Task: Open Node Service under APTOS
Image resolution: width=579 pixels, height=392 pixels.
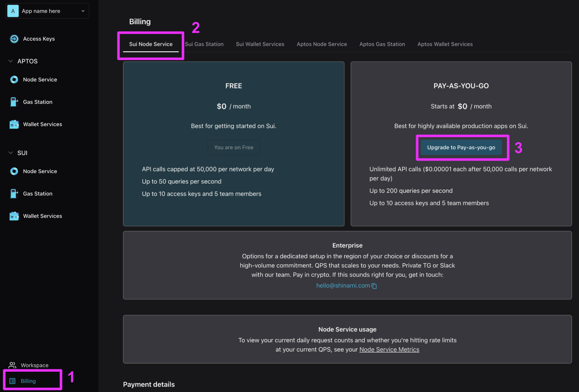Action: pyautogui.click(x=40, y=79)
